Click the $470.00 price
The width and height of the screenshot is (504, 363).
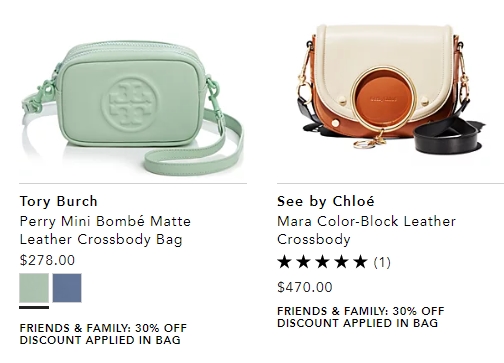(x=305, y=287)
